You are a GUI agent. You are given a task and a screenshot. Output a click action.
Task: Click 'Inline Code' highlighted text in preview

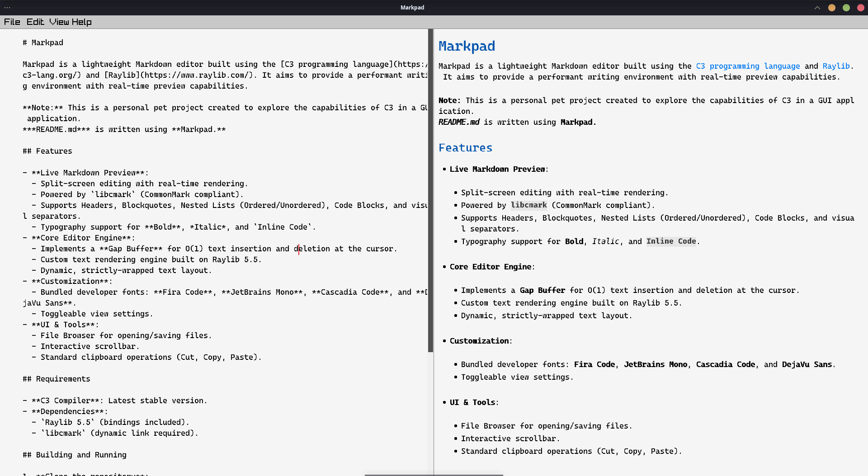click(x=671, y=241)
